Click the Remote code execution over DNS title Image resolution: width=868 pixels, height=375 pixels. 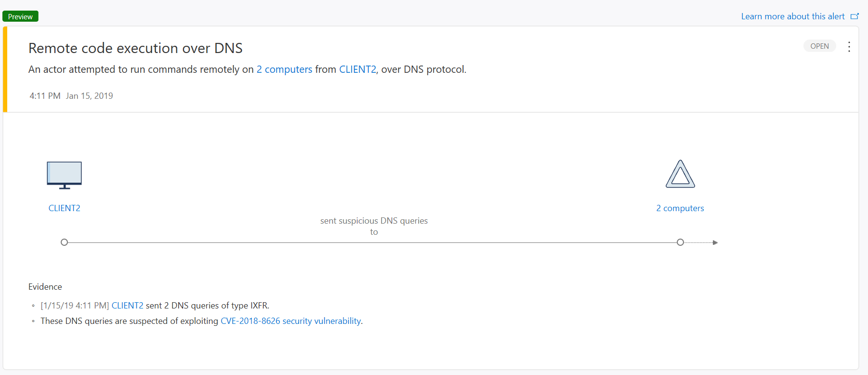(135, 48)
